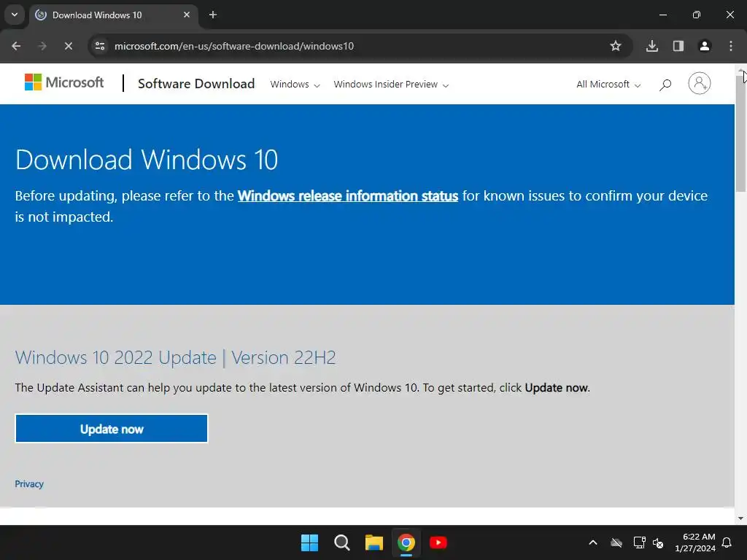Open the Software Download link

196,84
